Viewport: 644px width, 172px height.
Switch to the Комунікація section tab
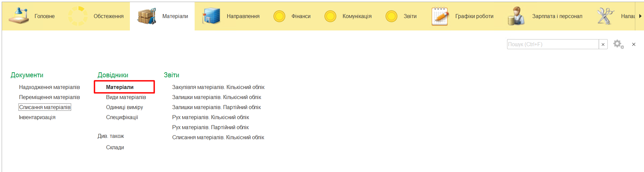pyautogui.click(x=357, y=16)
